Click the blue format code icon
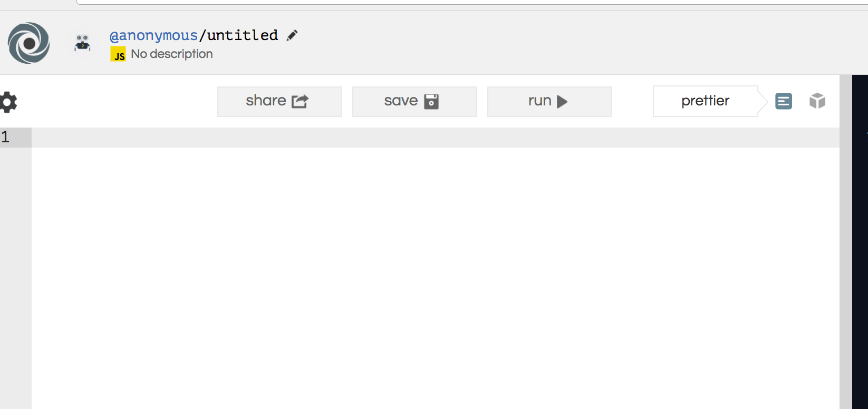Screen dimensions: 868x409 (784, 101)
